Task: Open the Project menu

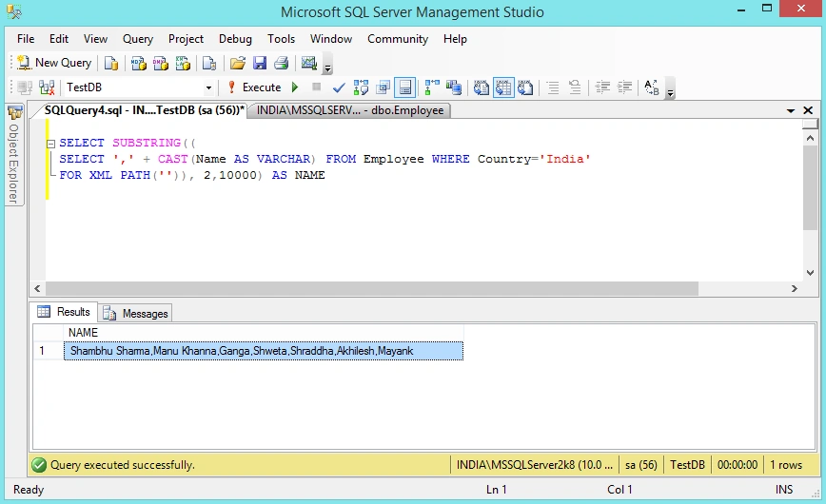Action: coord(186,39)
